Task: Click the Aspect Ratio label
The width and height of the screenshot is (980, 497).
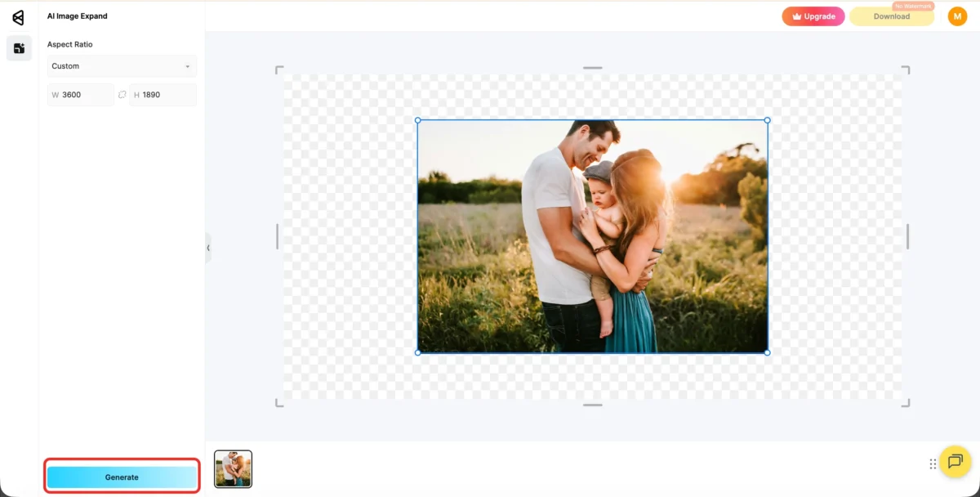Action: pyautogui.click(x=70, y=44)
